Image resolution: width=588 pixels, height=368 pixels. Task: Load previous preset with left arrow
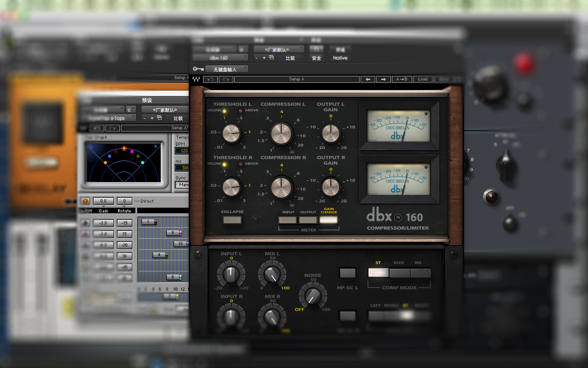pyautogui.click(x=367, y=79)
